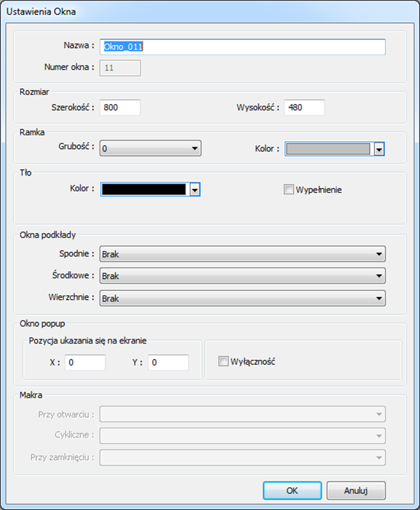
Task: Toggle the Wyłączność checkbox
Action: [223, 361]
